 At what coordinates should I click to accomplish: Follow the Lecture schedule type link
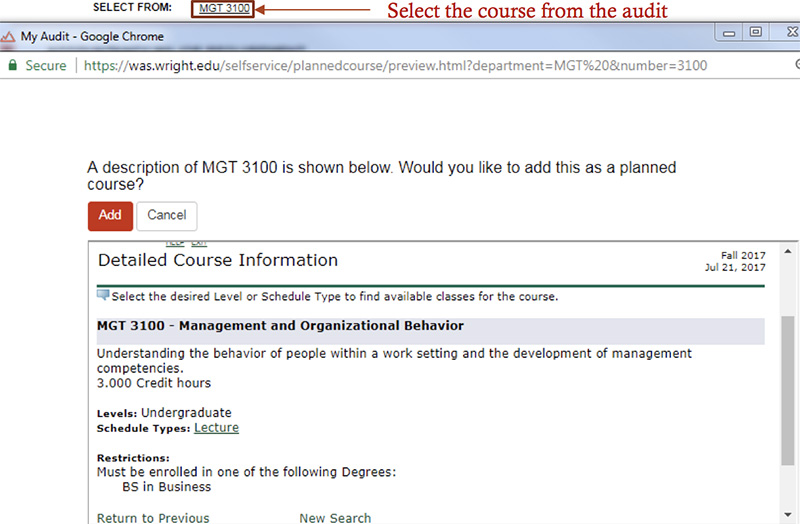[216, 428]
